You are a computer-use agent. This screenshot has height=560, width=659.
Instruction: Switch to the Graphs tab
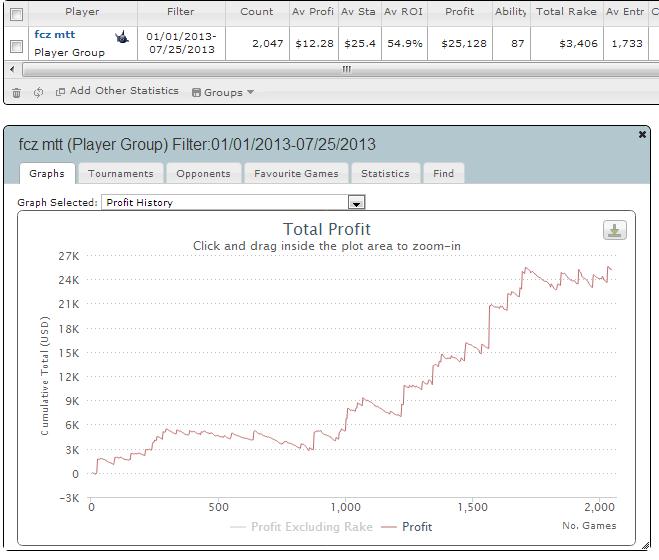tap(47, 174)
